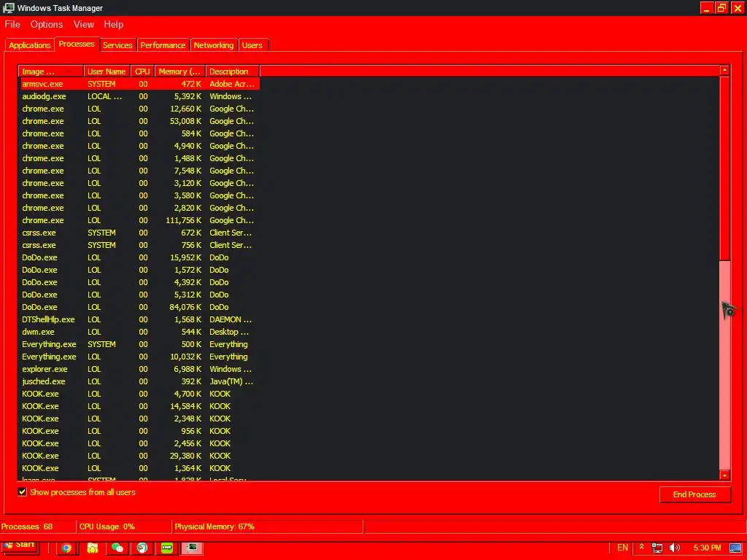This screenshot has width=747, height=560.
Task: Open the View menu
Action: [83, 24]
